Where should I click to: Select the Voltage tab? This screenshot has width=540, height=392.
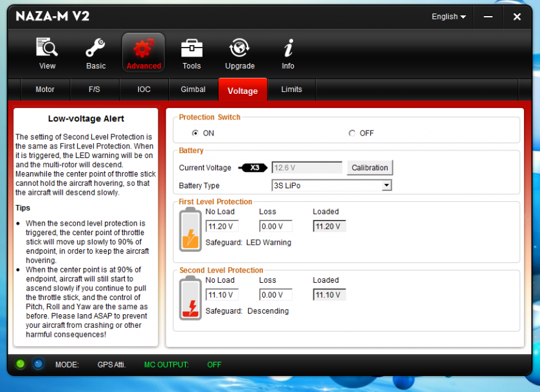(x=243, y=89)
